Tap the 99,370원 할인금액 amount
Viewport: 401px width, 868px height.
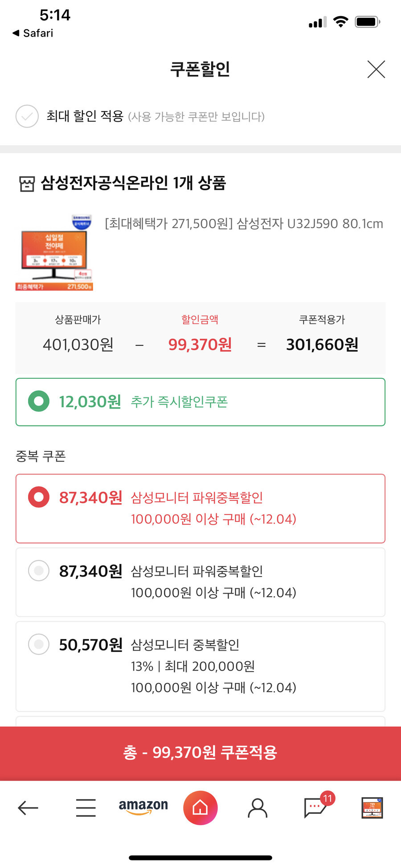[200, 344]
